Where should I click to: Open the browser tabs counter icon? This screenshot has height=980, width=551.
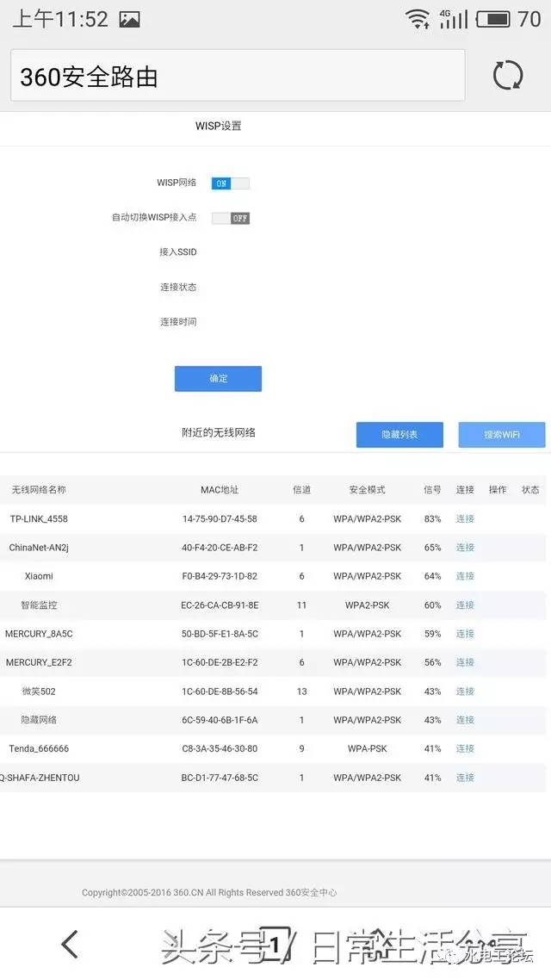pos(274,944)
